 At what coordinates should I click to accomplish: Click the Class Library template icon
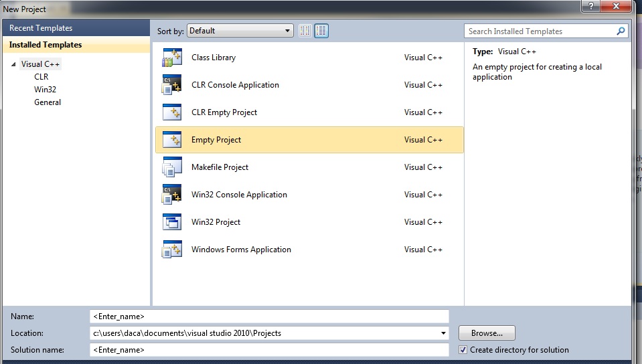pyautogui.click(x=172, y=58)
